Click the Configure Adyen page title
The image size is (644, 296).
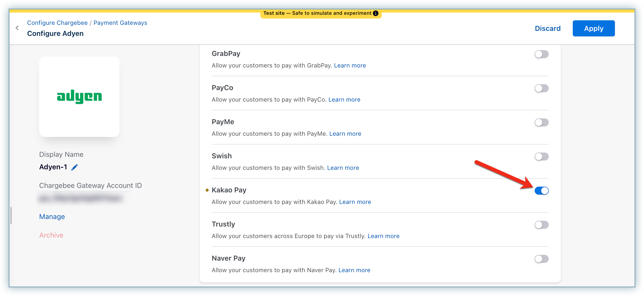click(x=55, y=34)
